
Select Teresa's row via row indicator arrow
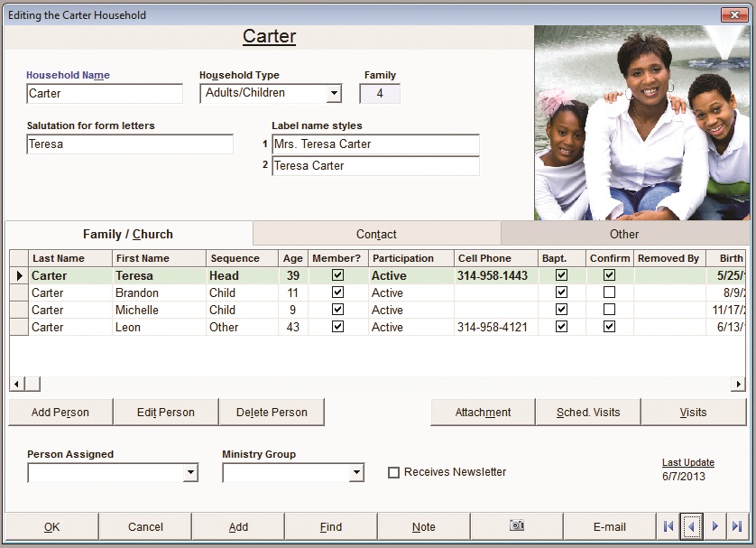[19, 275]
